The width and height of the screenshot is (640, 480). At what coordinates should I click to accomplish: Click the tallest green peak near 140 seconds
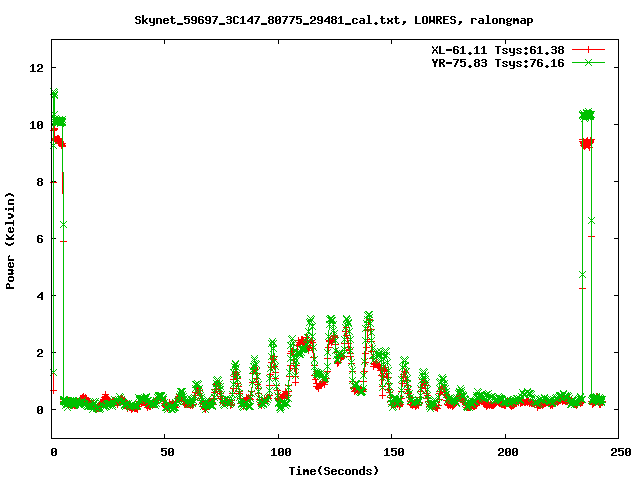369,315
